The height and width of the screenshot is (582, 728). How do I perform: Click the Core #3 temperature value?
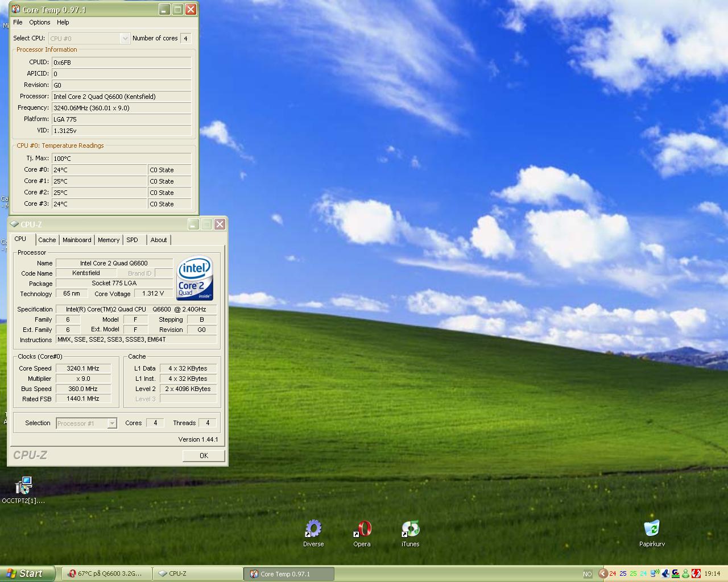100,203
